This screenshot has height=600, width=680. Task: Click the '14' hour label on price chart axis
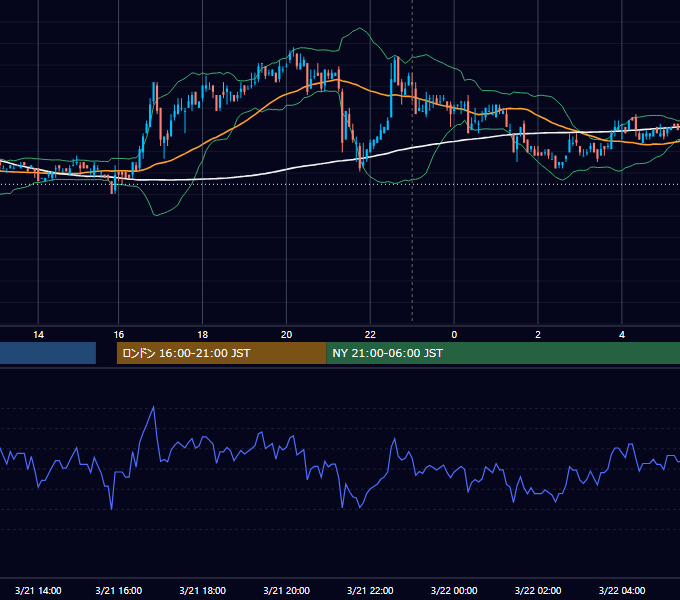(39, 335)
